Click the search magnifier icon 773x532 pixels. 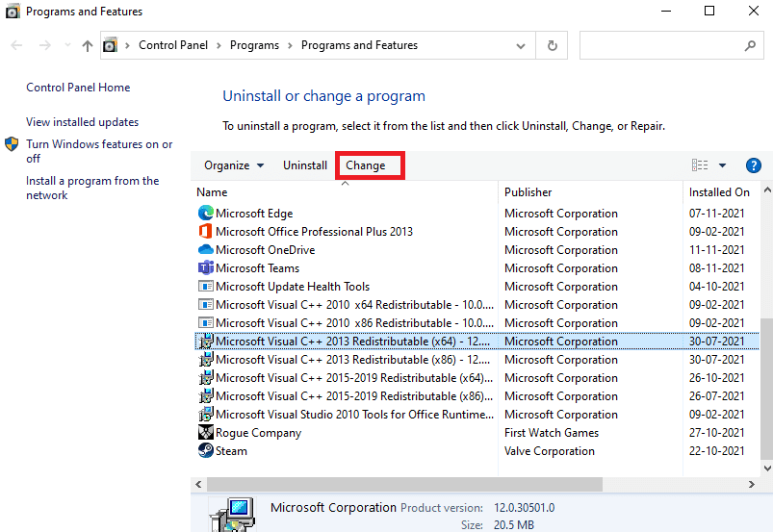750,46
